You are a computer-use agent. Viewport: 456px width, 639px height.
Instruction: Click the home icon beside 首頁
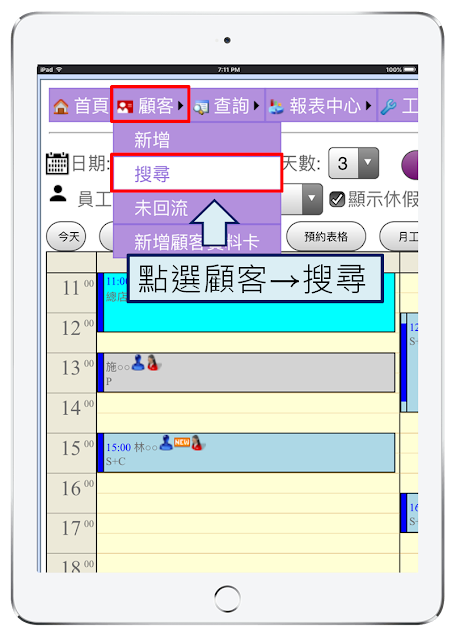[61, 106]
